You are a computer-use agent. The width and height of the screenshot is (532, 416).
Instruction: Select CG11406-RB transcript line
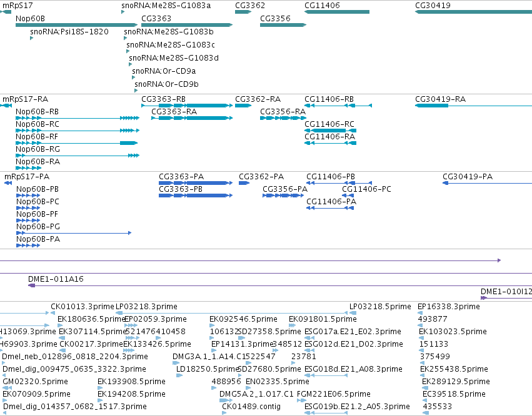pyautogui.click(x=338, y=106)
